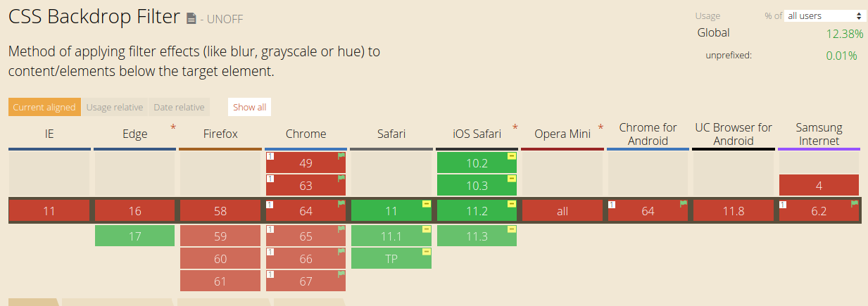Click the asterisk next to Edge heading

[173, 127]
